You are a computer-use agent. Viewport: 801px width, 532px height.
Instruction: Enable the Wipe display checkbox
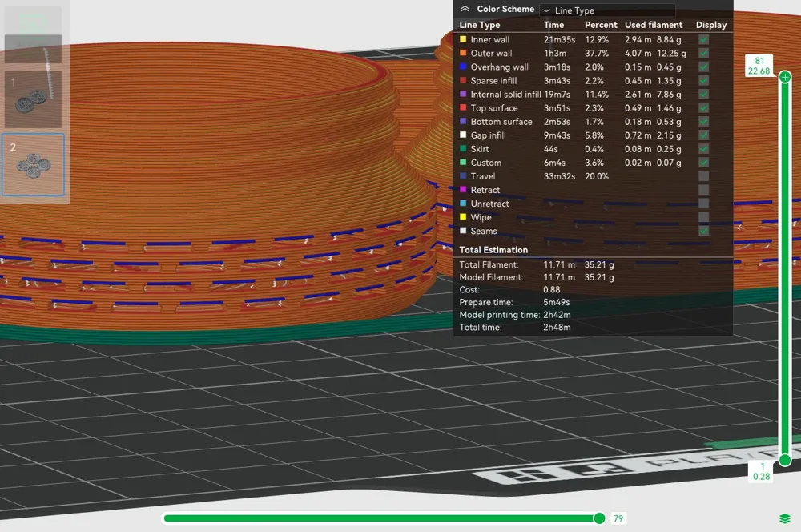pyautogui.click(x=703, y=217)
